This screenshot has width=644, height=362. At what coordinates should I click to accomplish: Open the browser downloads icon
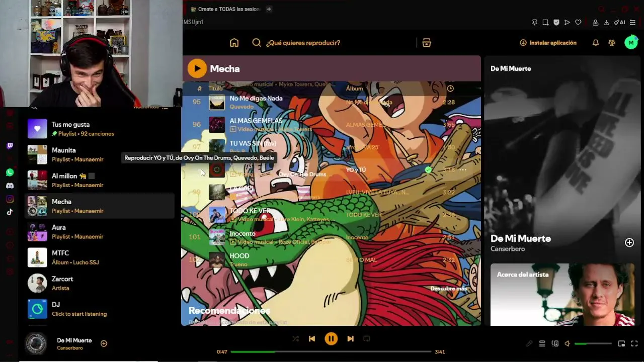[606, 22]
